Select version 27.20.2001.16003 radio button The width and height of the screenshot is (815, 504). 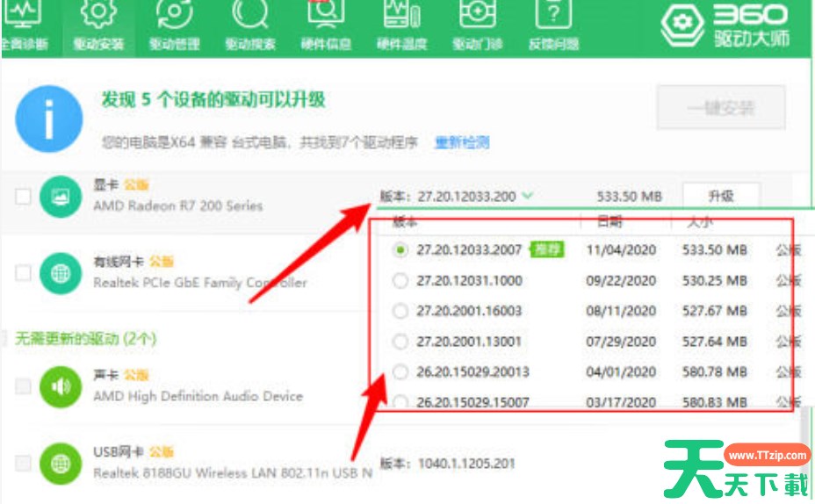tap(400, 311)
